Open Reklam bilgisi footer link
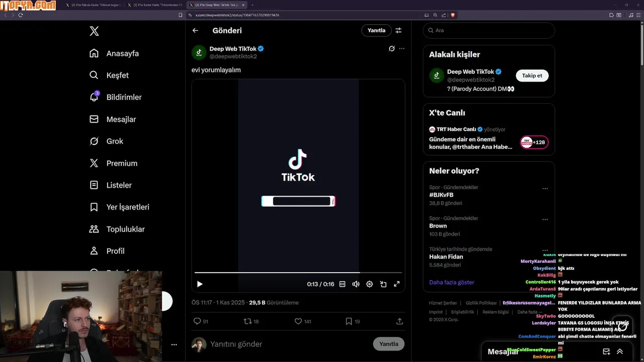The width and height of the screenshot is (644, 362). click(x=496, y=312)
